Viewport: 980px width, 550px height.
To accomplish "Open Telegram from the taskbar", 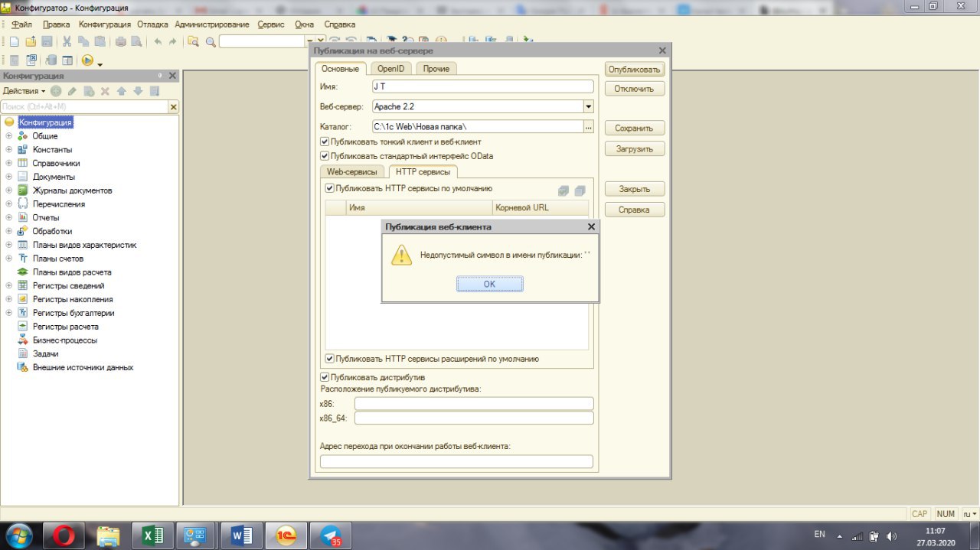I will pyautogui.click(x=331, y=536).
